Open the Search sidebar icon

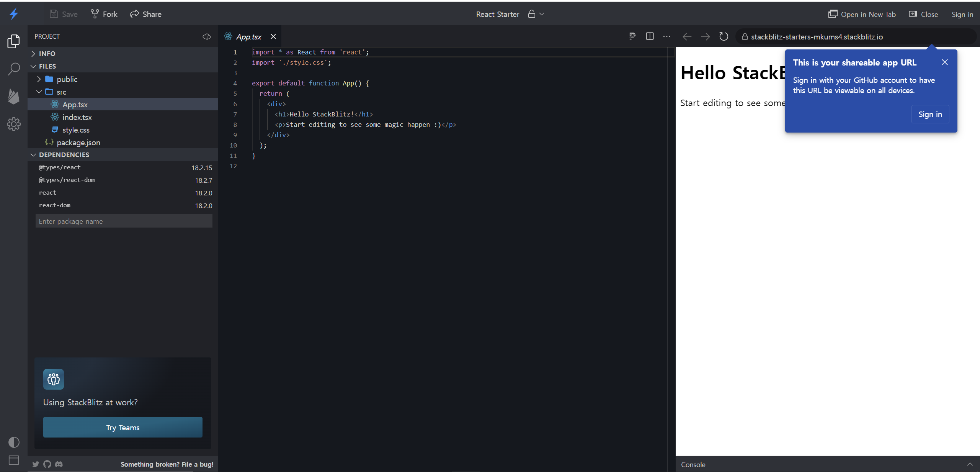pos(14,69)
